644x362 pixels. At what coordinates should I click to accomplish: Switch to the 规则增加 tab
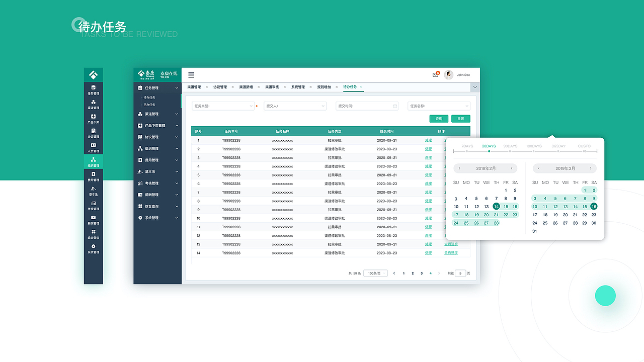coord(324,87)
